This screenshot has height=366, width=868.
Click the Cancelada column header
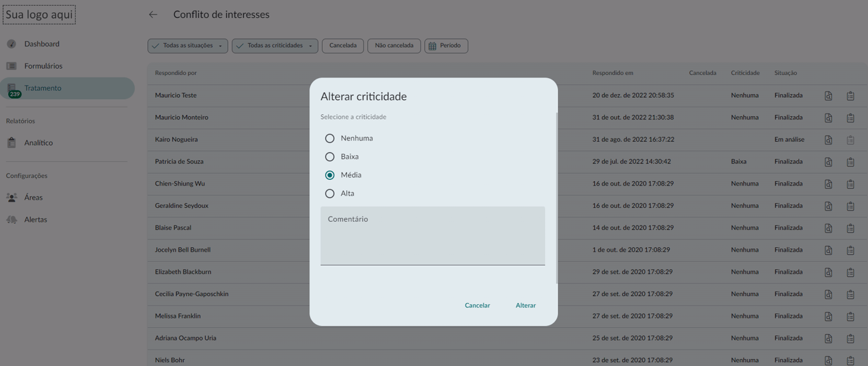pos(703,73)
